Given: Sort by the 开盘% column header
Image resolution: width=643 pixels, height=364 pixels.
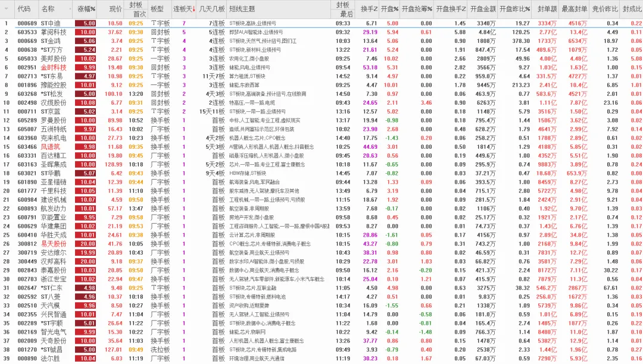Looking at the screenshot, I should [x=389, y=8].
